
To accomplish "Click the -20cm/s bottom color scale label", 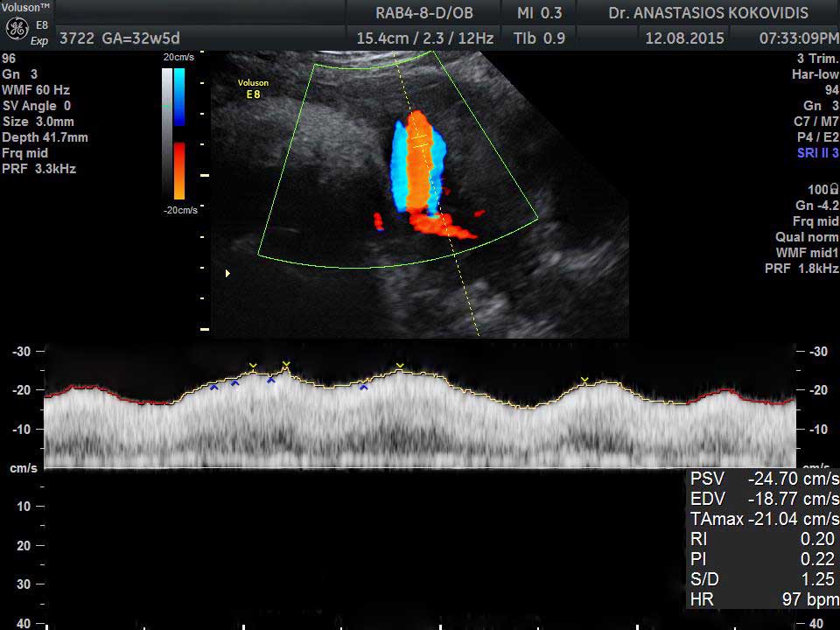I will [x=180, y=210].
